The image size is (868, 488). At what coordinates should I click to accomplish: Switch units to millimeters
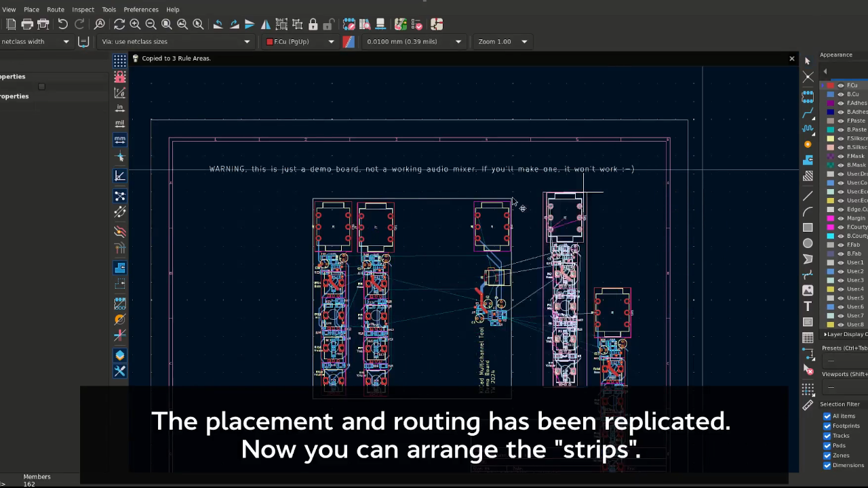pyautogui.click(x=120, y=140)
